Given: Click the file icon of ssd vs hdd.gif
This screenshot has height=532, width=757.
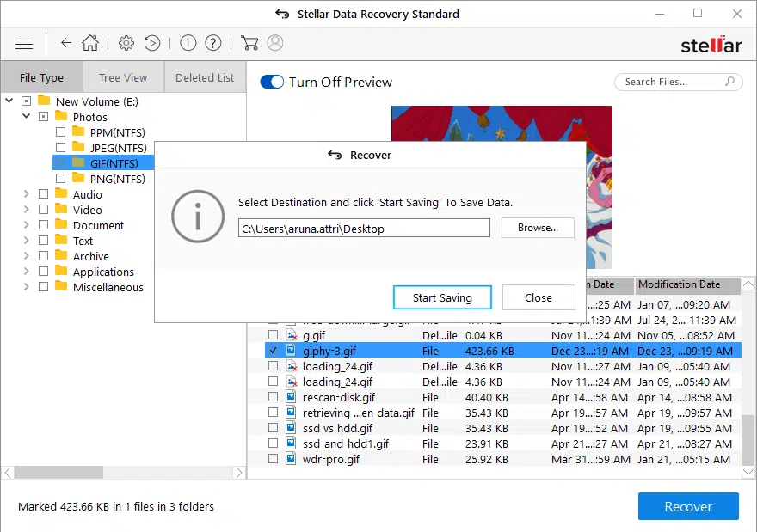Looking at the screenshot, I should [291, 428].
